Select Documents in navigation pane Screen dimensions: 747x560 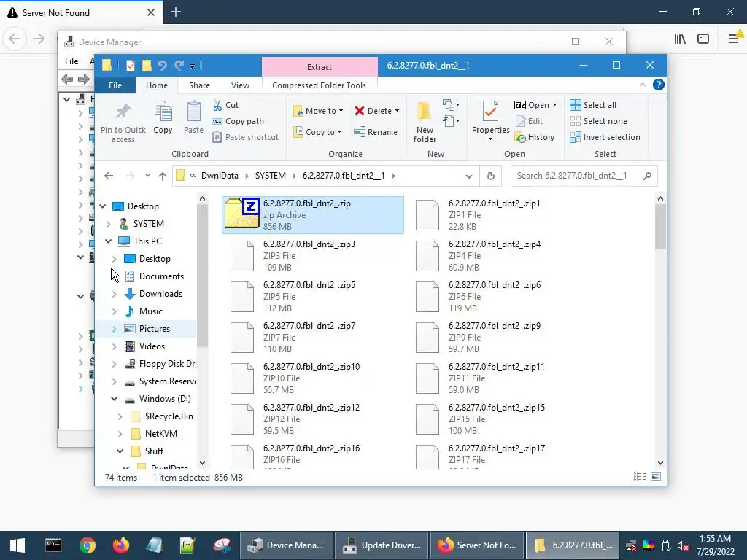coord(161,276)
